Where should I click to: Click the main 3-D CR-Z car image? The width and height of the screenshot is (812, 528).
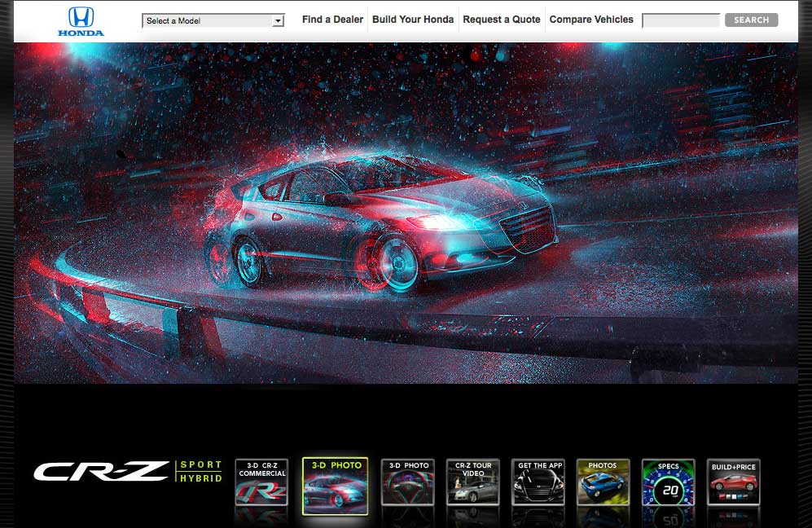tap(406, 213)
